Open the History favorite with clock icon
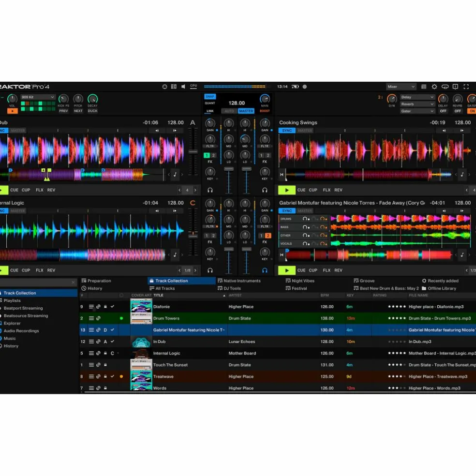The width and height of the screenshot is (476, 476). (x=92, y=288)
